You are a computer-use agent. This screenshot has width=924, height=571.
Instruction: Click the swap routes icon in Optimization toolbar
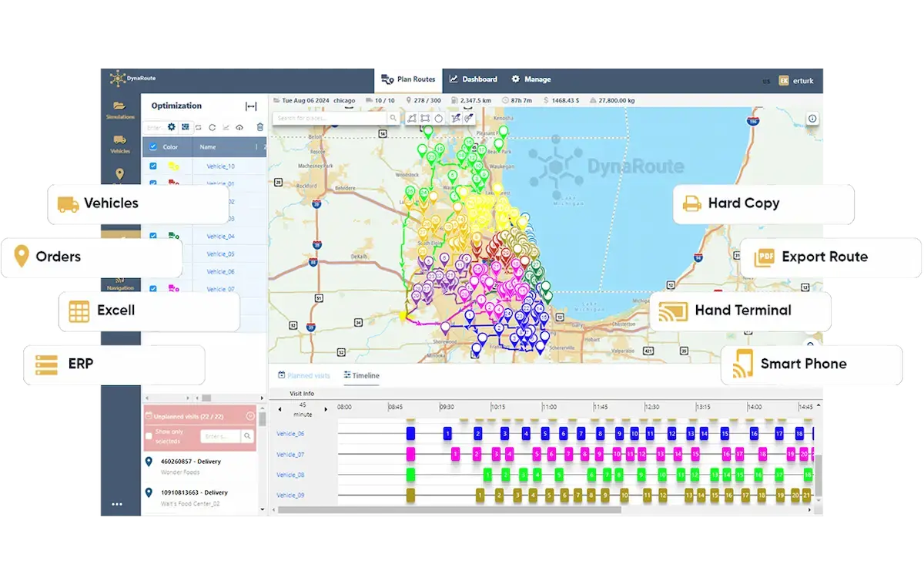pos(199,127)
